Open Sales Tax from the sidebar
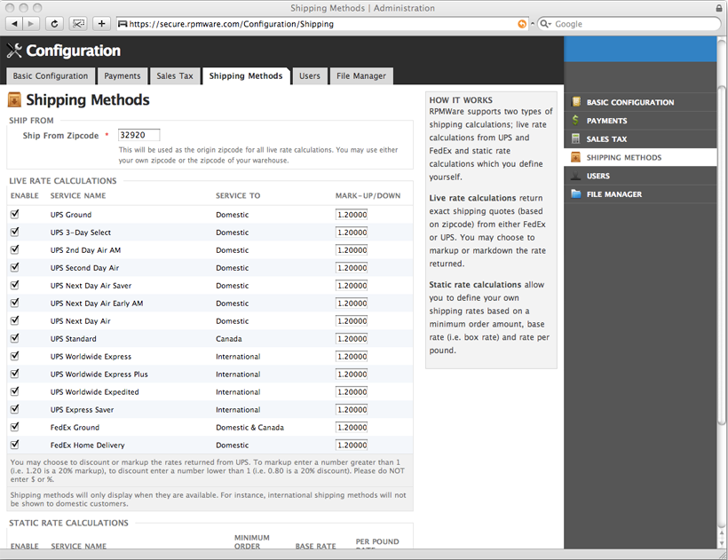The height and width of the screenshot is (560, 728). (x=640, y=138)
